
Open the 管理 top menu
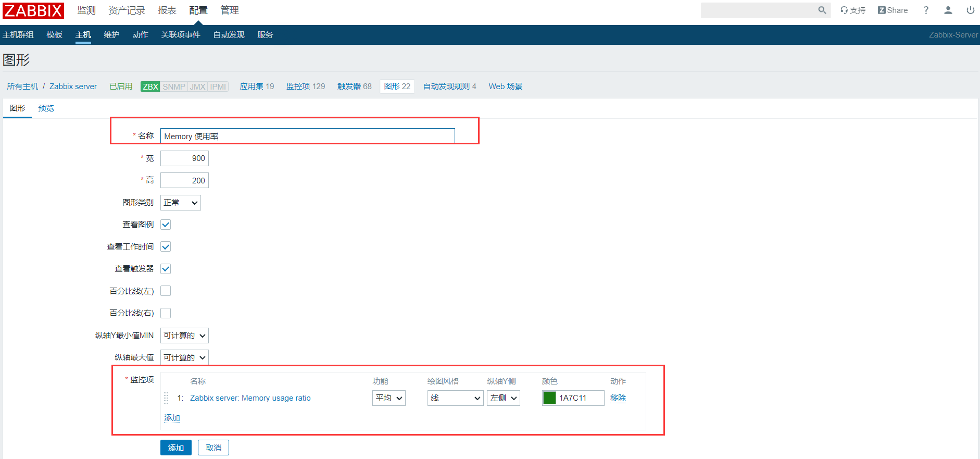tap(230, 10)
